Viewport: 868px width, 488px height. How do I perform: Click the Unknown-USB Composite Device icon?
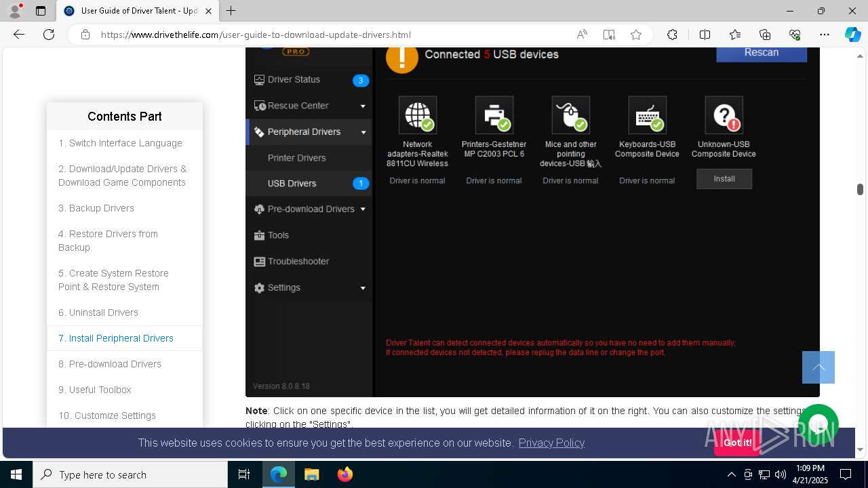tap(724, 115)
